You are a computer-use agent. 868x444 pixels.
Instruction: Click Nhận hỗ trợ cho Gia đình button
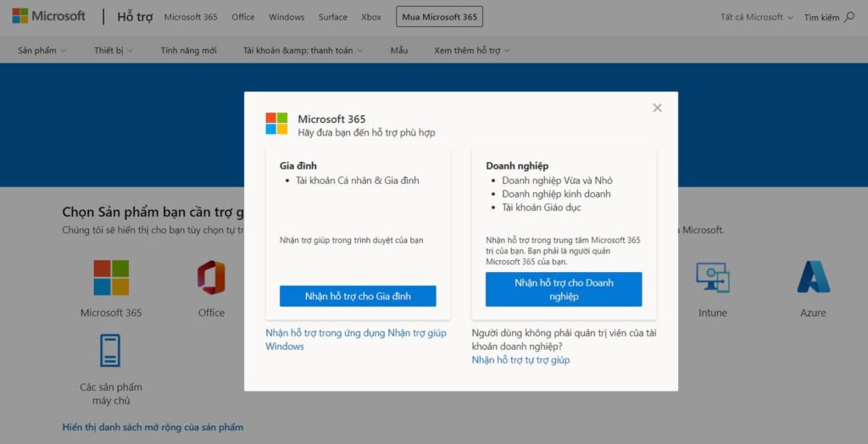358,297
